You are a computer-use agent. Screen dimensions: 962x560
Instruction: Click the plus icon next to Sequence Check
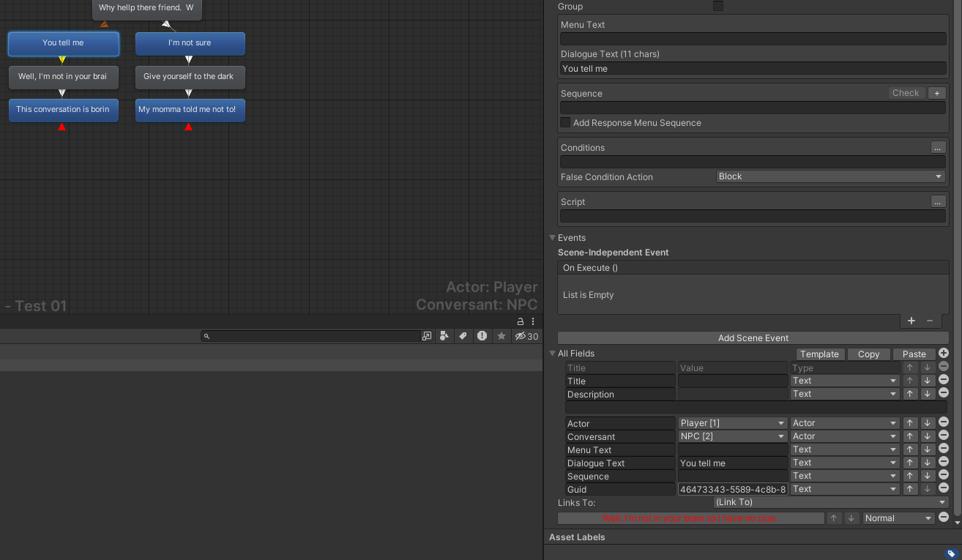point(936,93)
